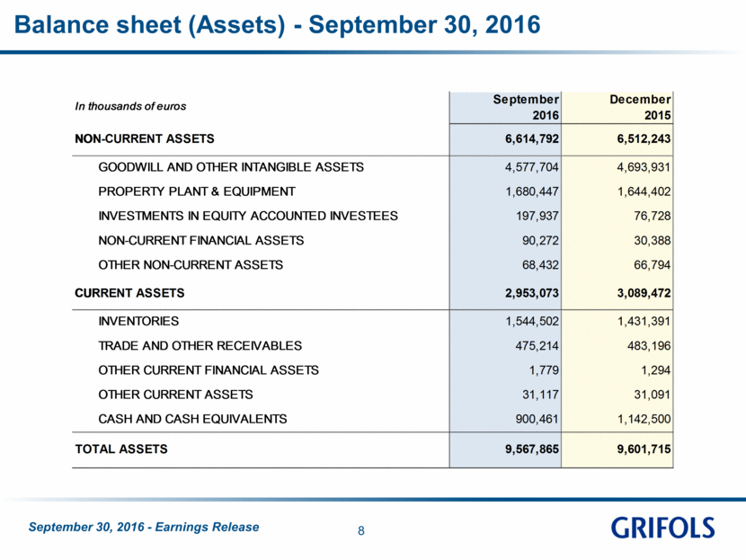Click the value 197,937
The height and width of the screenshot is (560, 746).
[x=537, y=216]
